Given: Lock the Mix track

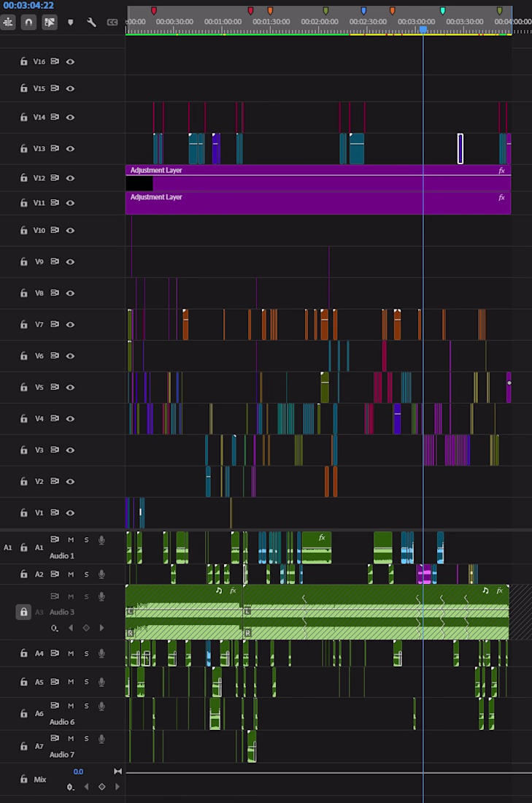Looking at the screenshot, I should click(23, 779).
